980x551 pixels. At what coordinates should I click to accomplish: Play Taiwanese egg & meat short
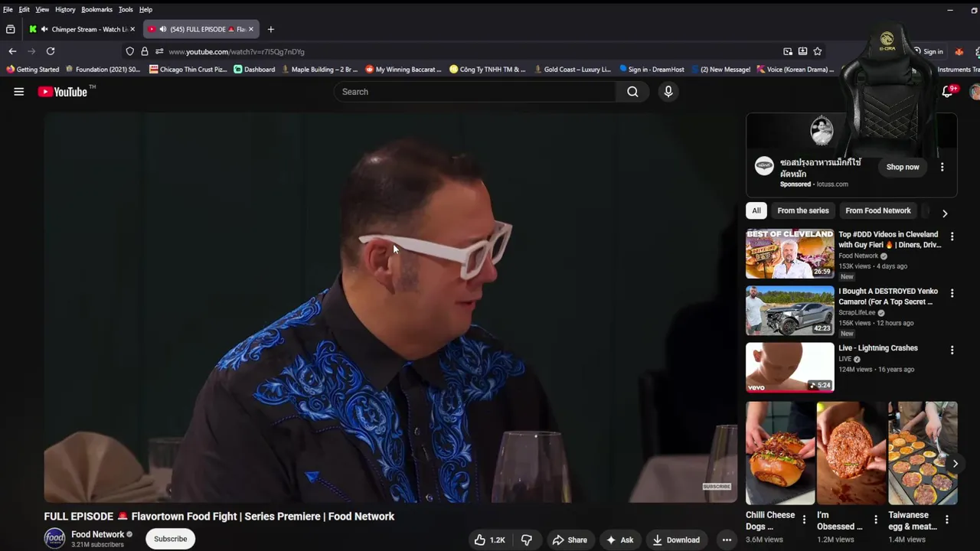point(923,453)
